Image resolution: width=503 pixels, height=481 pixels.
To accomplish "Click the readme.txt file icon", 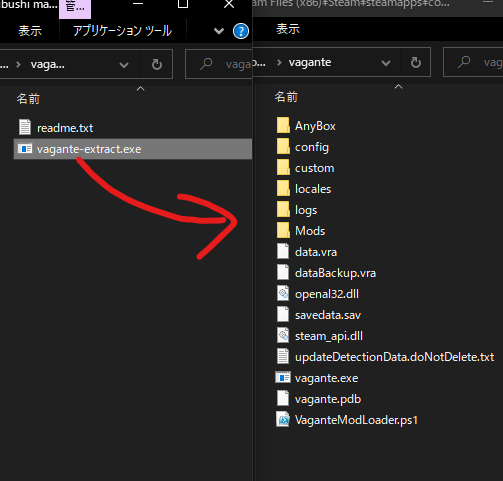I will click(25, 127).
